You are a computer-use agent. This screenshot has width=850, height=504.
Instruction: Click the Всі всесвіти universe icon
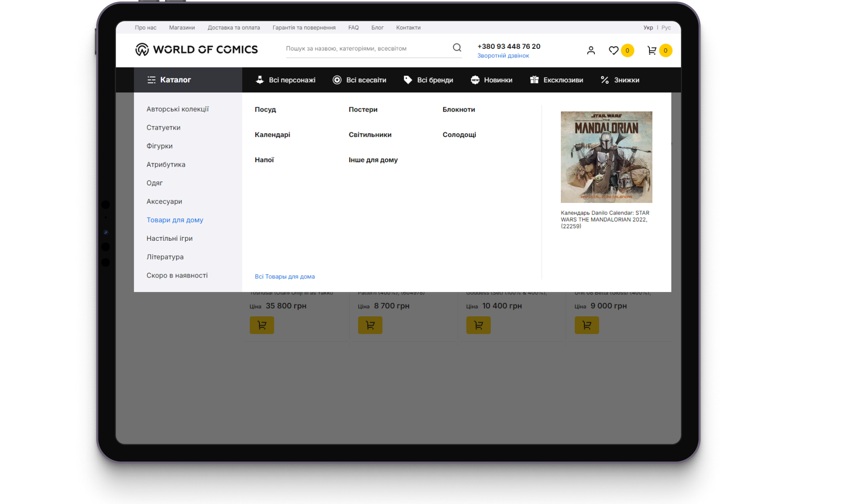[337, 80]
